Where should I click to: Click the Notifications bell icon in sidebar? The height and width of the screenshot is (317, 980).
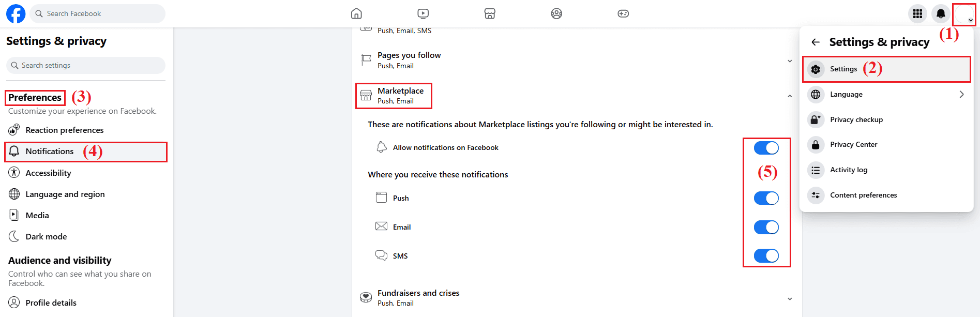14,151
